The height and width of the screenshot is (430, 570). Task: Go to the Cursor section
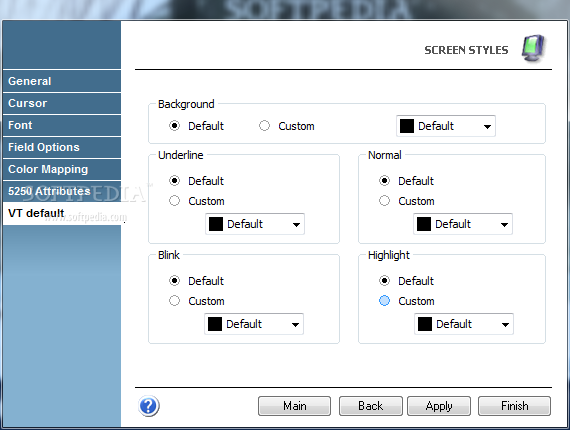point(62,103)
